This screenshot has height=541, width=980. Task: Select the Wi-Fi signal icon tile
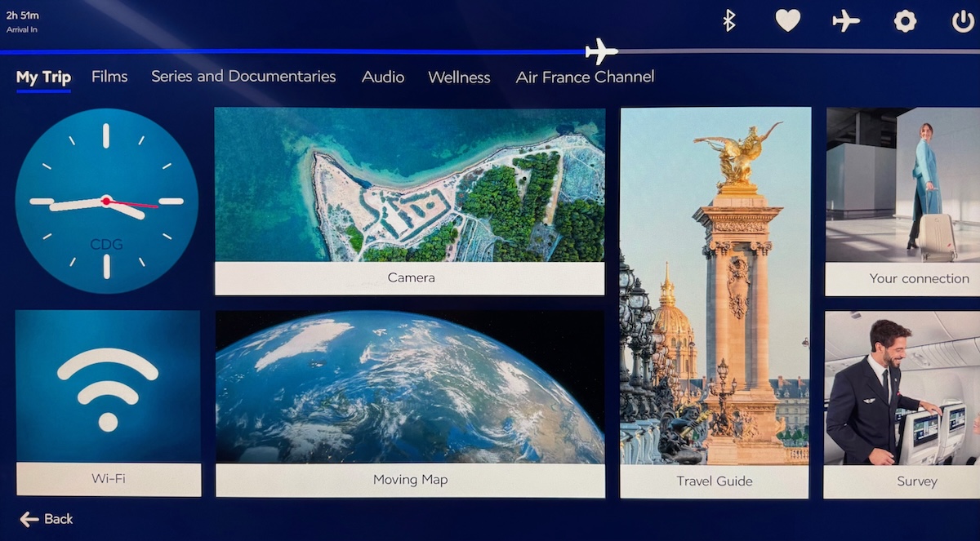(x=108, y=387)
